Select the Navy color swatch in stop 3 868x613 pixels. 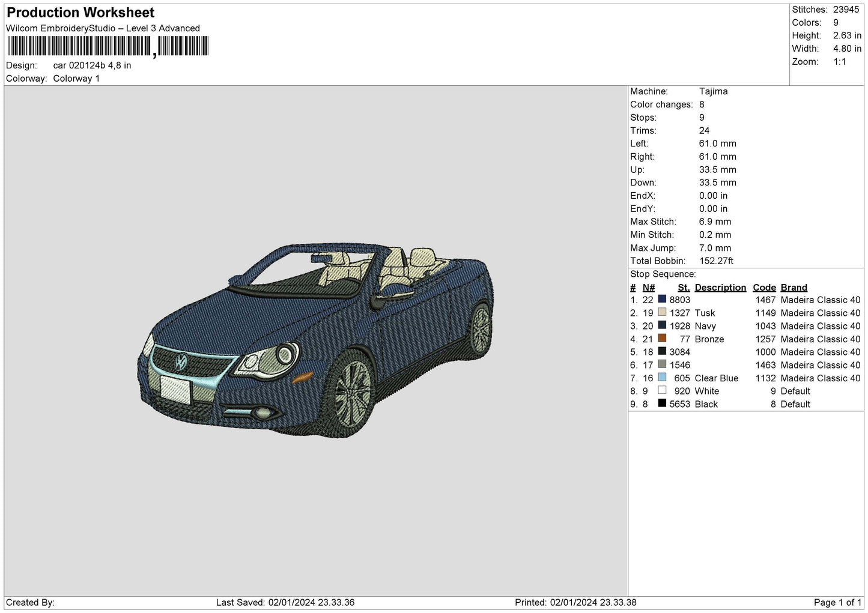click(x=662, y=325)
